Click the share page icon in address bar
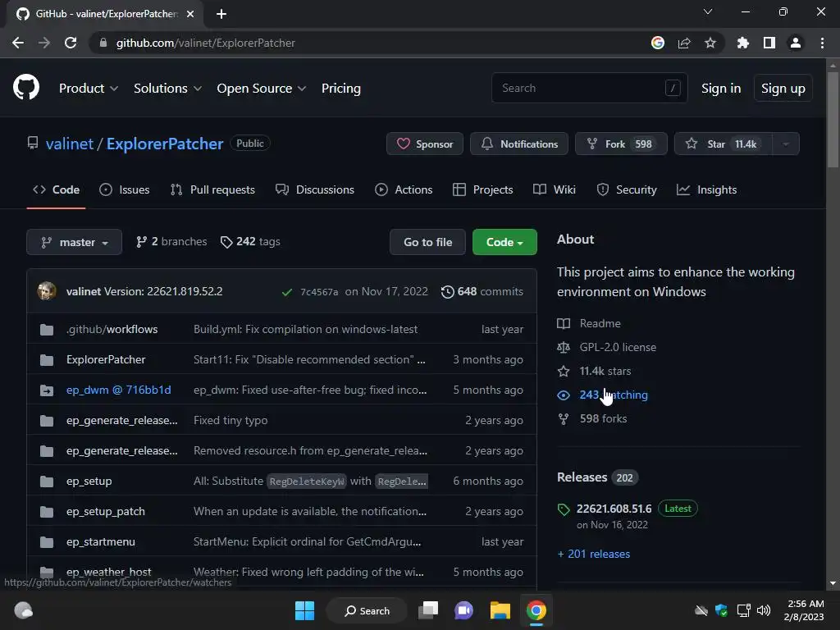840x630 pixels. (x=684, y=43)
